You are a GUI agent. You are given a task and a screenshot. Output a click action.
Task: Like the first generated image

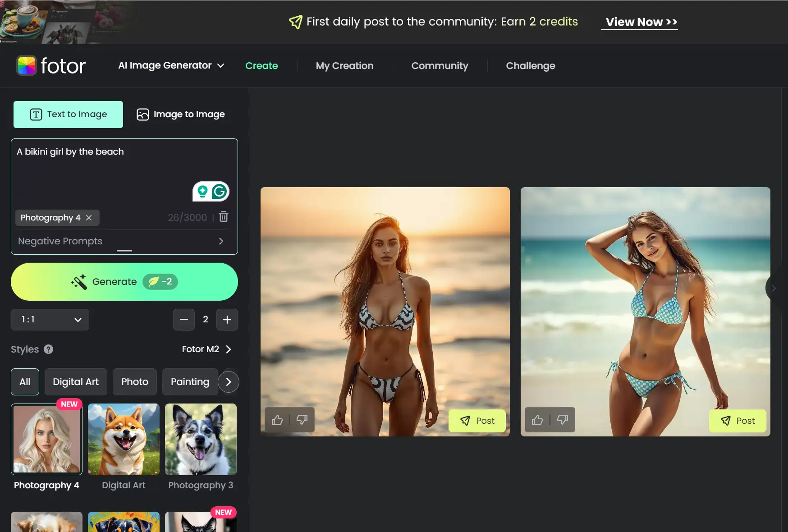[x=277, y=420]
